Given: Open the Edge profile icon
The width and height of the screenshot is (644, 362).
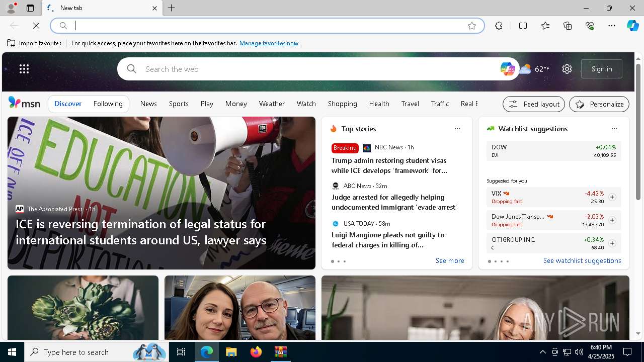Looking at the screenshot, I should click(11, 8).
